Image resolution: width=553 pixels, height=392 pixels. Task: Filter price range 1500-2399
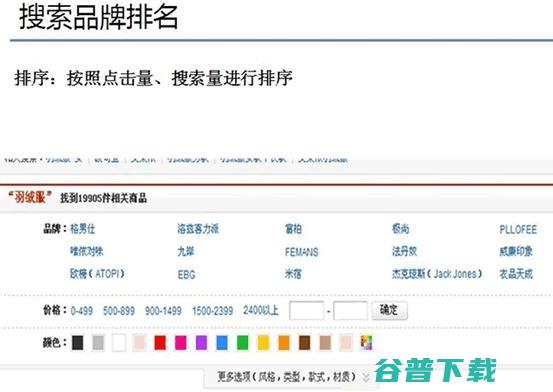coord(213,311)
